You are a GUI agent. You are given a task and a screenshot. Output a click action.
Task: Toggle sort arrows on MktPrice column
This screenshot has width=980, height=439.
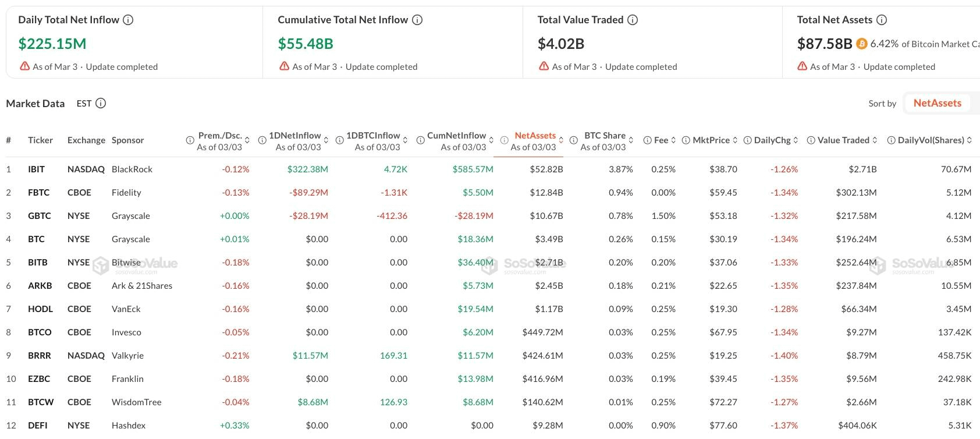[735, 140]
